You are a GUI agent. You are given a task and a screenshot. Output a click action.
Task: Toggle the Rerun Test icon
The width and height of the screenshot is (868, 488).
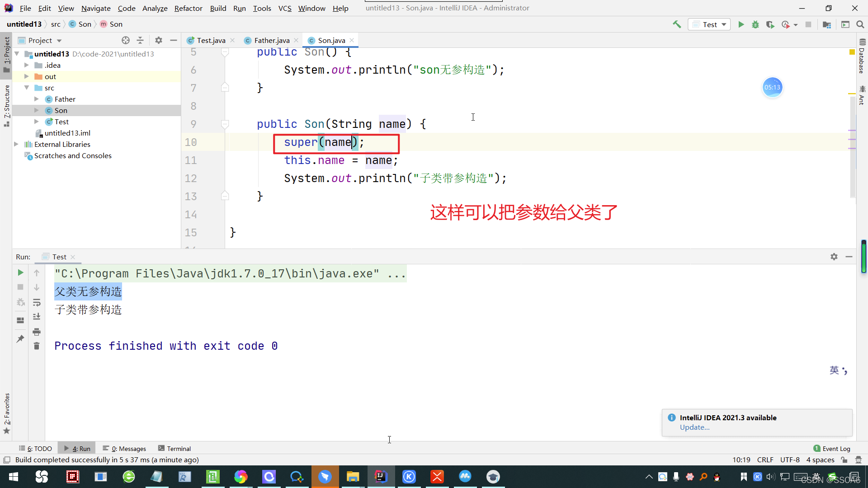click(x=20, y=273)
